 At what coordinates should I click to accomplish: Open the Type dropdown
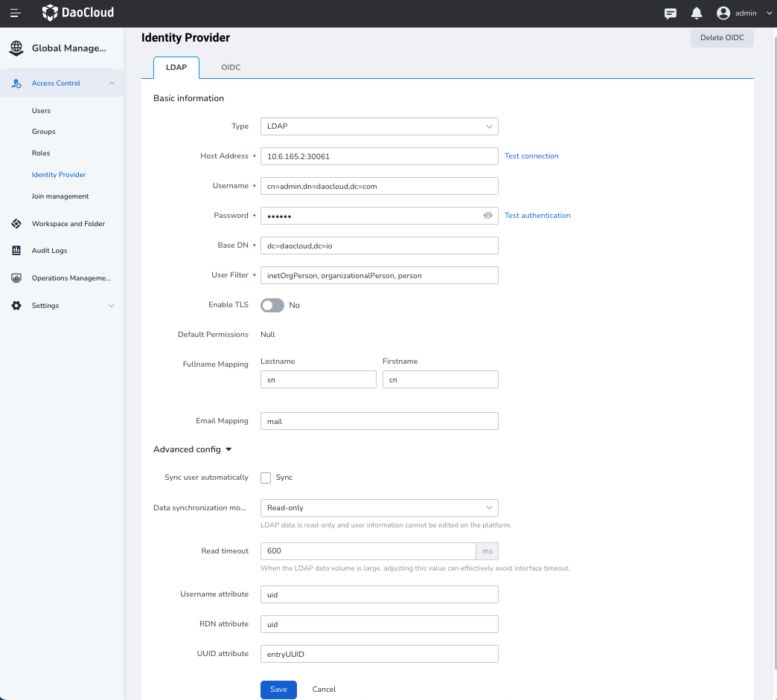379,126
